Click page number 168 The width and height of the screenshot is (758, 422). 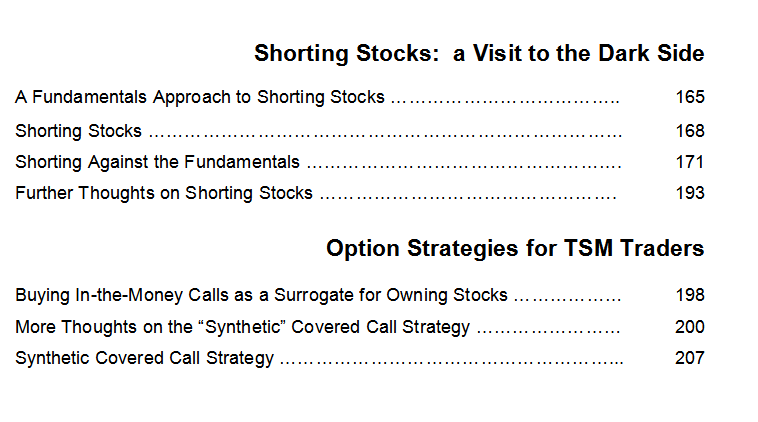click(690, 131)
